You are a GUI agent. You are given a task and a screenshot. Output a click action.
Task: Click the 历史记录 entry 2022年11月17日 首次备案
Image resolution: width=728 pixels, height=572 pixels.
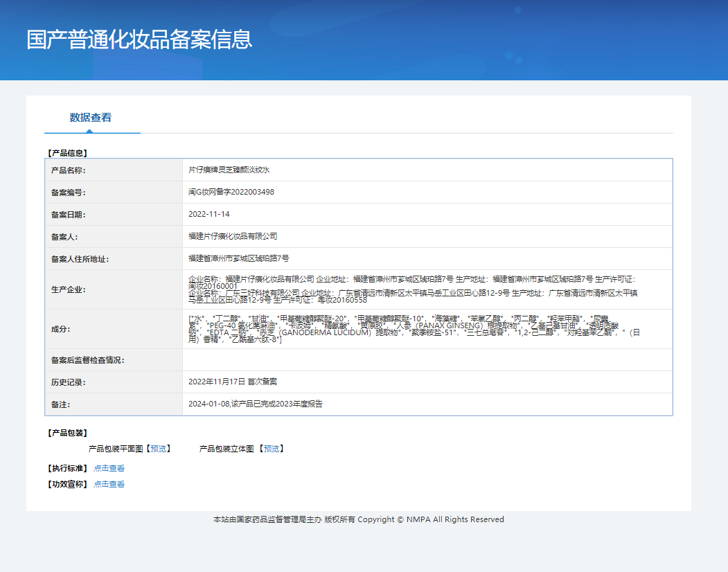[x=233, y=382]
